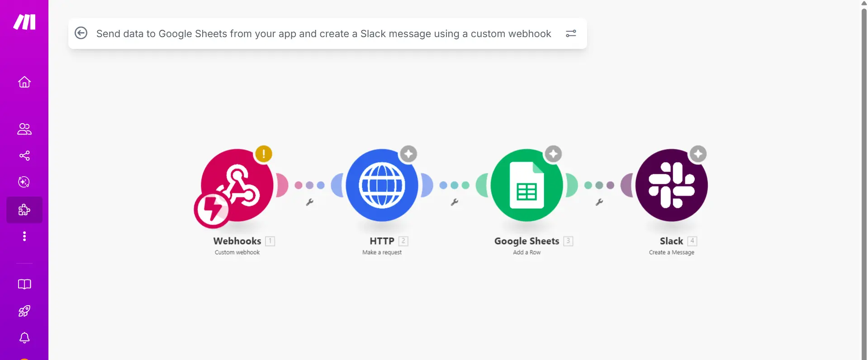Screen dimensions: 868x360
Task: Open Scenarios via the share-nodes sidebar icon
Action: point(24,156)
